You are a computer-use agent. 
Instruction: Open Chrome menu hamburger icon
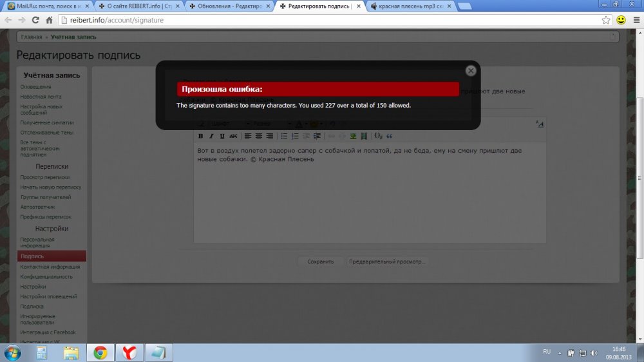click(x=637, y=20)
